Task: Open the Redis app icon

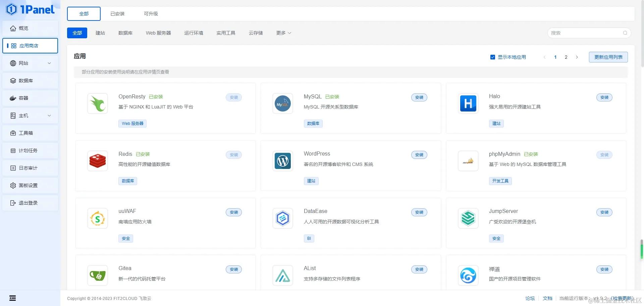Action: (98, 161)
